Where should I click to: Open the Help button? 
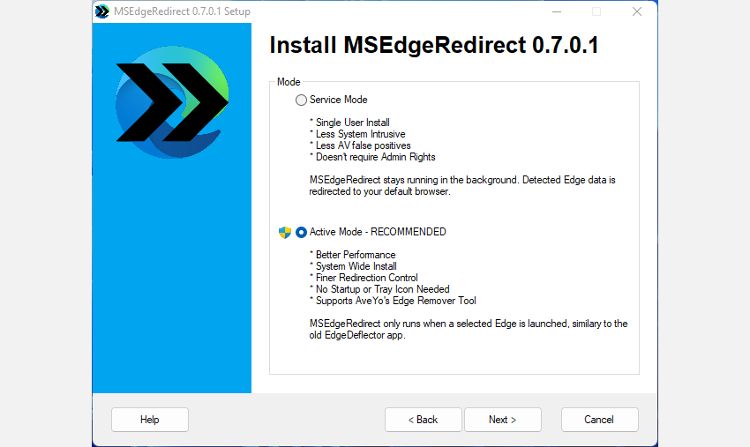[150, 419]
